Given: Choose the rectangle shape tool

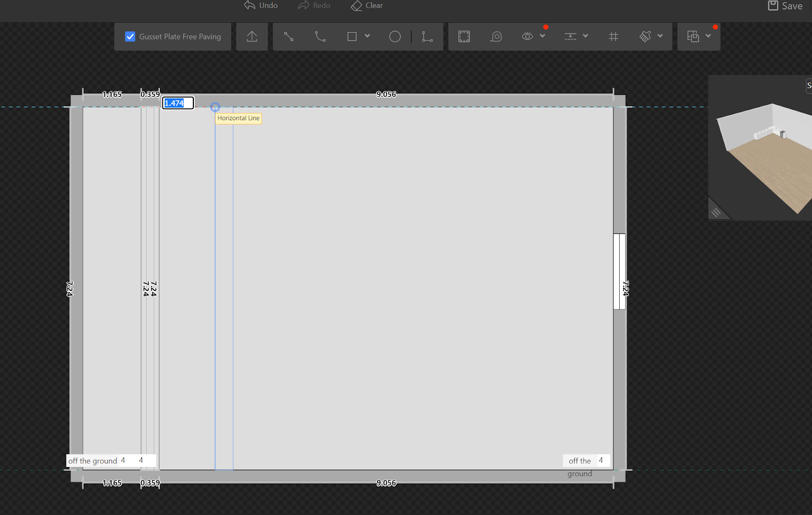Looking at the screenshot, I should 352,37.
